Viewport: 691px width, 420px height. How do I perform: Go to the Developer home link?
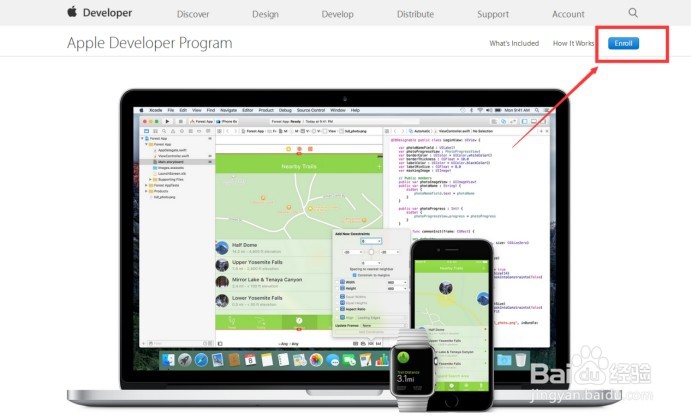[x=108, y=13]
